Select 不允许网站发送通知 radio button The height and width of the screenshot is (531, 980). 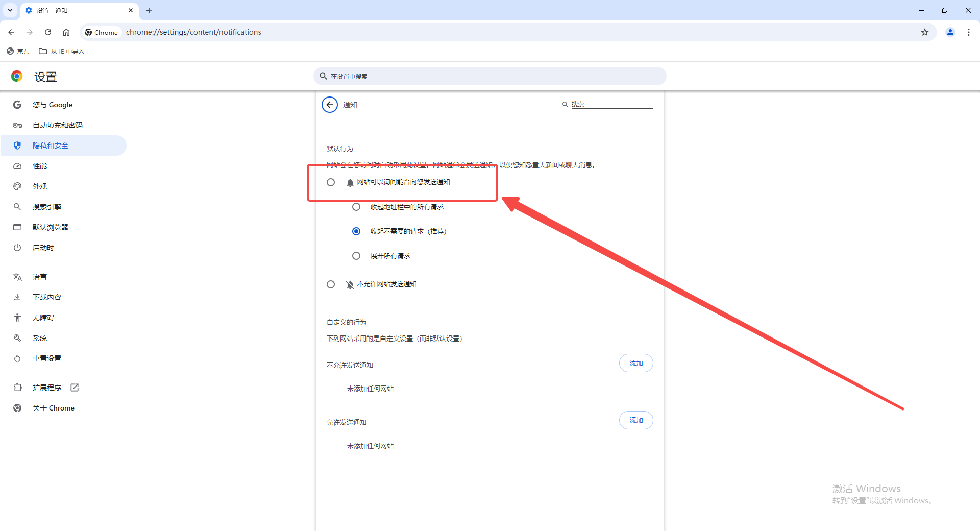coord(331,284)
